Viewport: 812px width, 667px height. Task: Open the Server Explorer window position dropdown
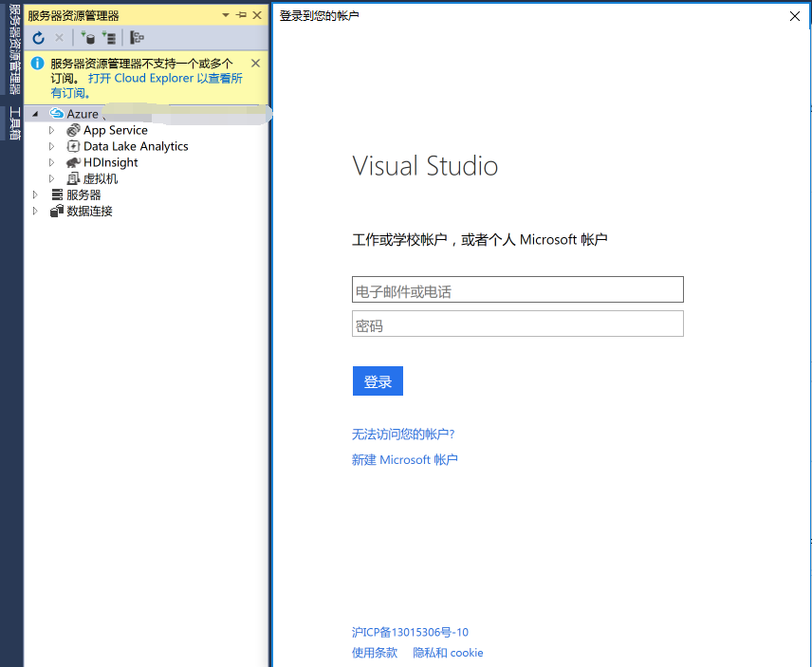tap(226, 15)
